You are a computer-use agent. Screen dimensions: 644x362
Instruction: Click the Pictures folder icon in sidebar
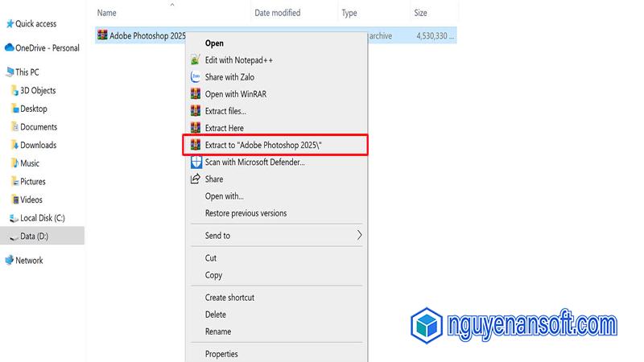[x=15, y=182]
